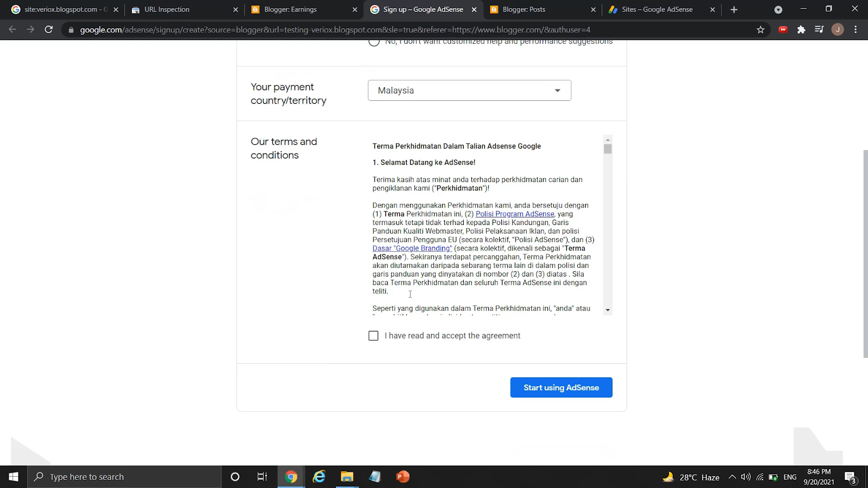This screenshot has height=488, width=868.
Task: Open PowerPoint from the taskbar
Action: click(403, 477)
